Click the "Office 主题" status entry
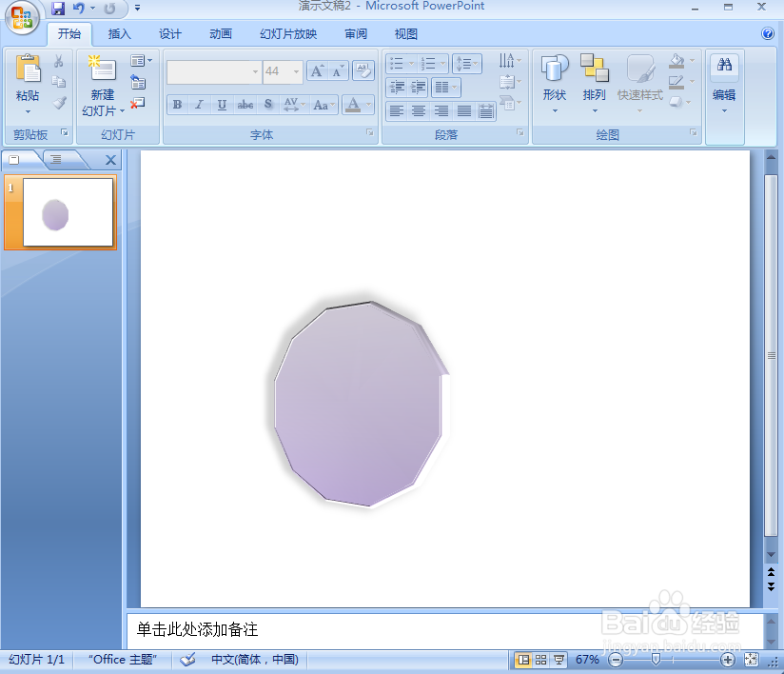The width and height of the screenshot is (784, 674). [x=123, y=660]
